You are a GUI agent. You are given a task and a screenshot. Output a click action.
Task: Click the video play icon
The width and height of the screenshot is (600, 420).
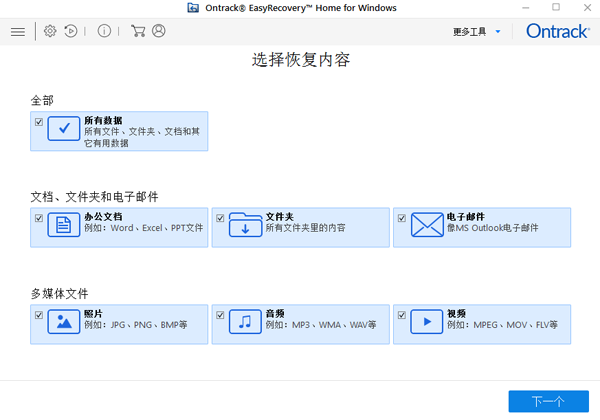pos(427,322)
